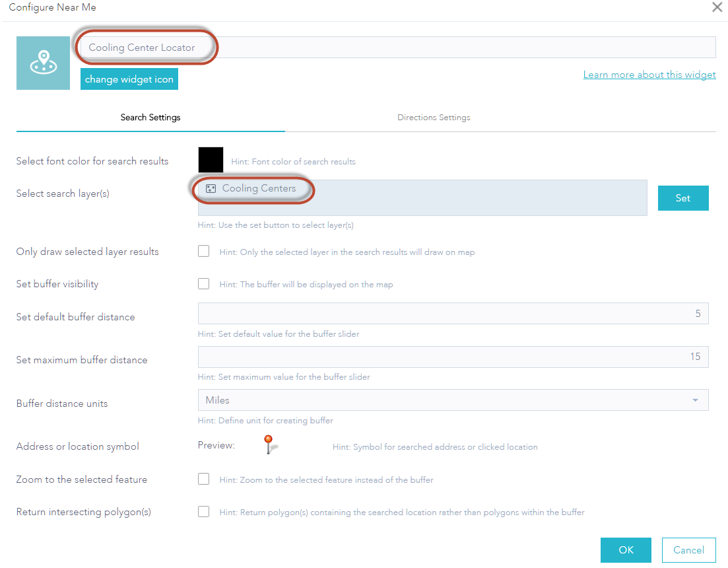Image resolution: width=728 pixels, height=568 pixels.
Task: Click the address location pushpin symbol preview
Action: [269, 444]
